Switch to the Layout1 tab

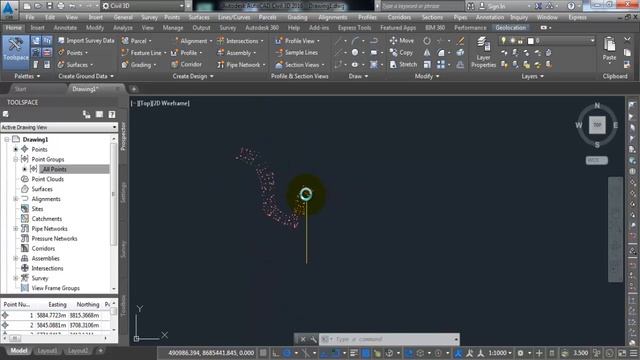point(47,351)
